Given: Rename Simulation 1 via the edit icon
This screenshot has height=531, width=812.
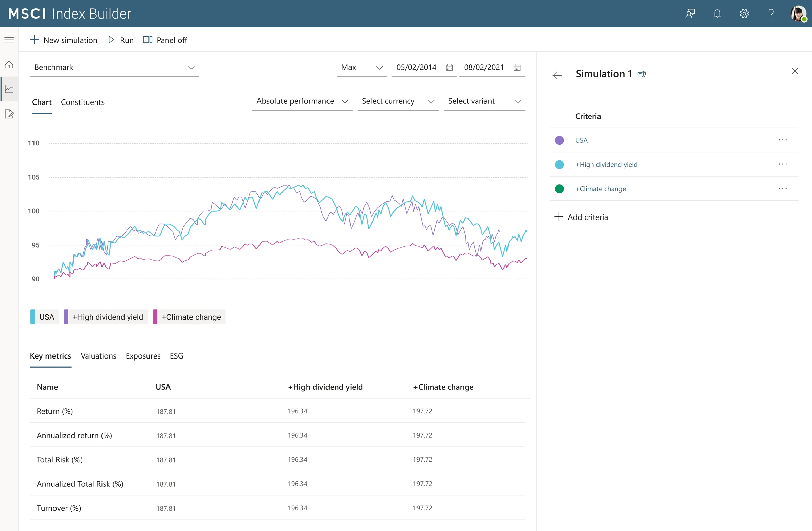Looking at the screenshot, I should [641, 74].
